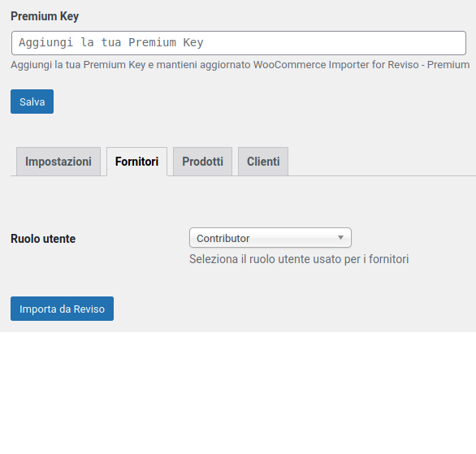Viewport: 476px width, 454px height.
Task: Go to the Clienti tab
Action: pos(263,162)
